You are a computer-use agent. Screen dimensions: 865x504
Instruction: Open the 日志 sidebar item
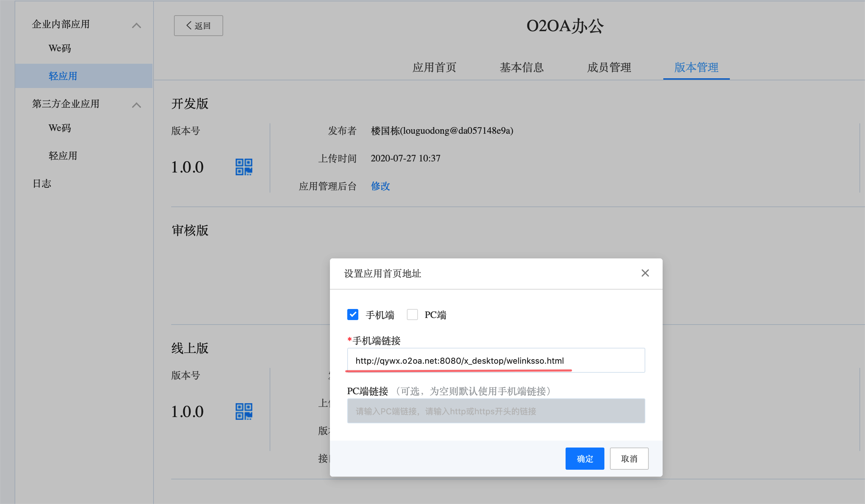(42, 183)
